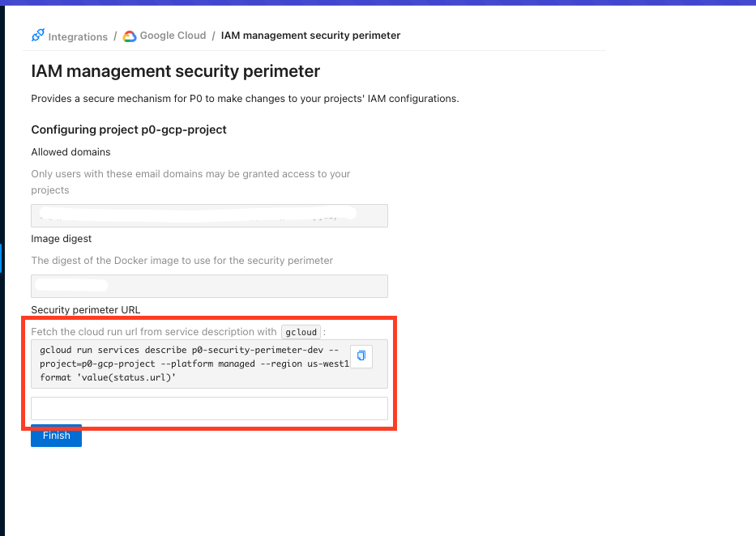The image size is (756, 536).
Task: Click the Allowed domains label
Action: 70,152
